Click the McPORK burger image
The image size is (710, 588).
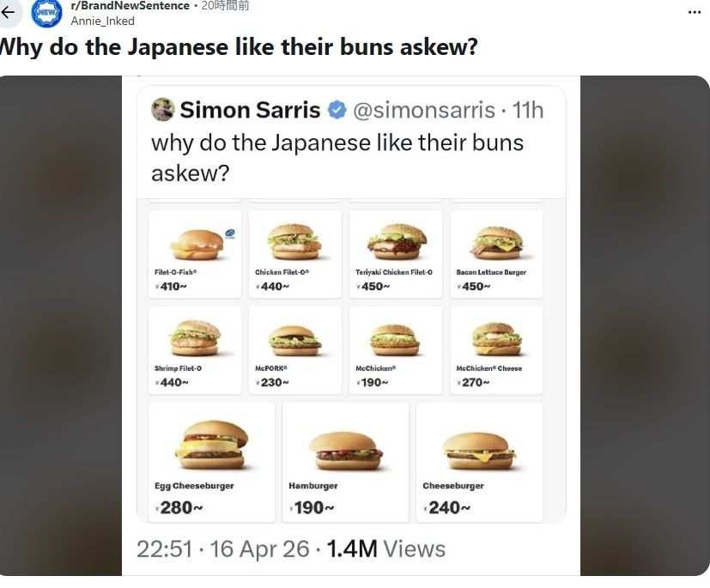click(x=294, y=340)
